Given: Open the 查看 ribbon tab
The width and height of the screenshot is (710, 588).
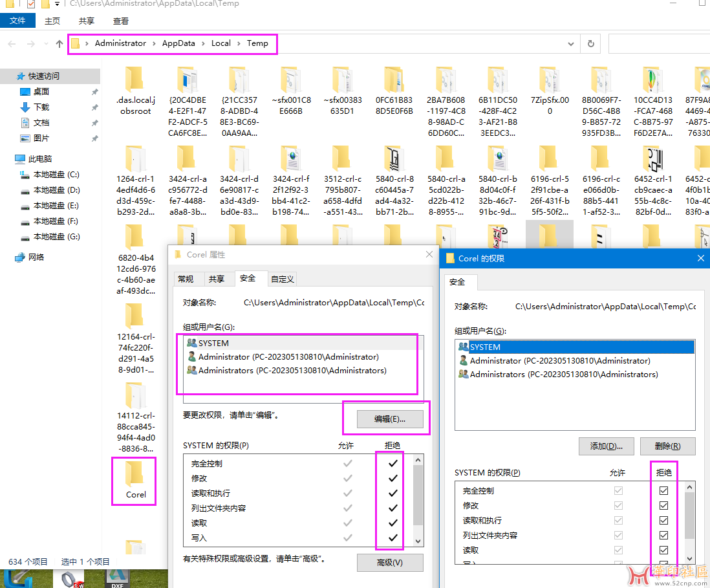Looking at the screenshot, I should (121, 21).
